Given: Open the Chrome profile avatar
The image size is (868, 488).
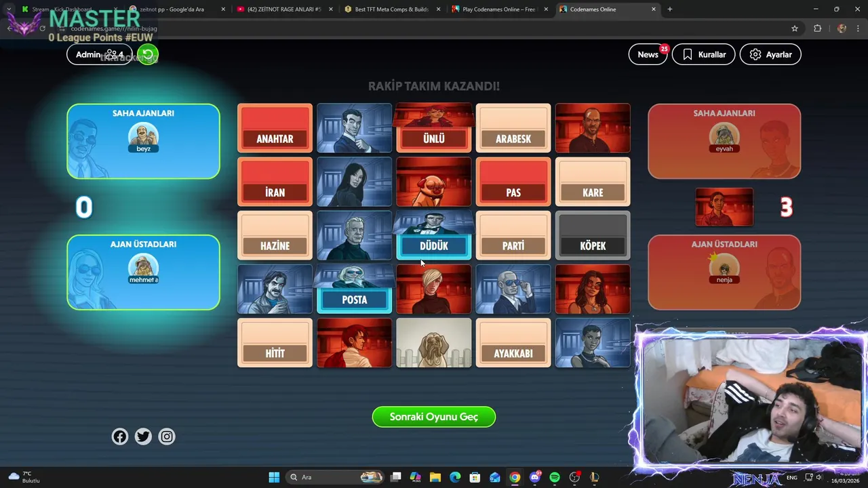Looking at the screenshot, I should pyautogui.click(x=842, y=28).
